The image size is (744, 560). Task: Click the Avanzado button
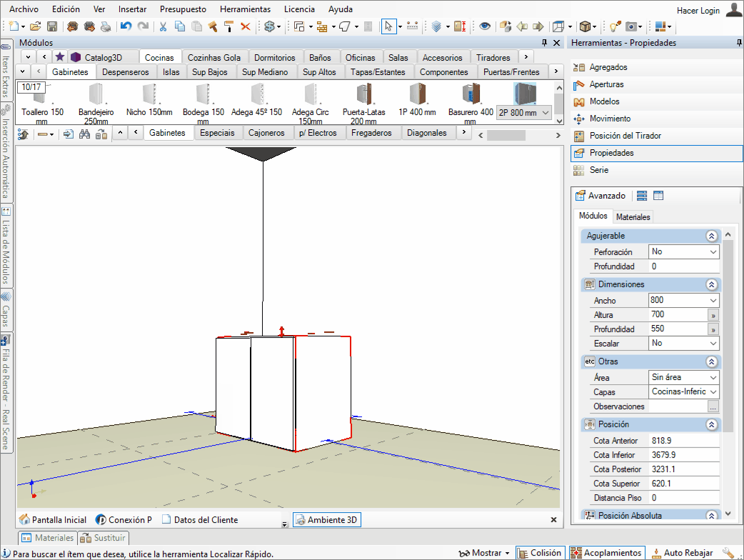click(x=600, y=196)
